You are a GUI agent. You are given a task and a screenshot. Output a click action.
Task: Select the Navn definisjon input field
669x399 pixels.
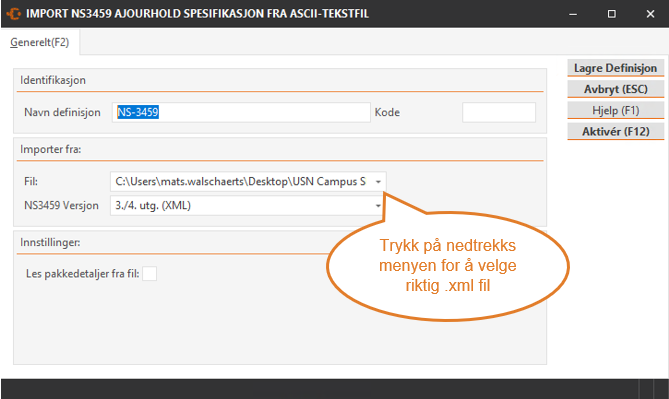pos(241,112)
